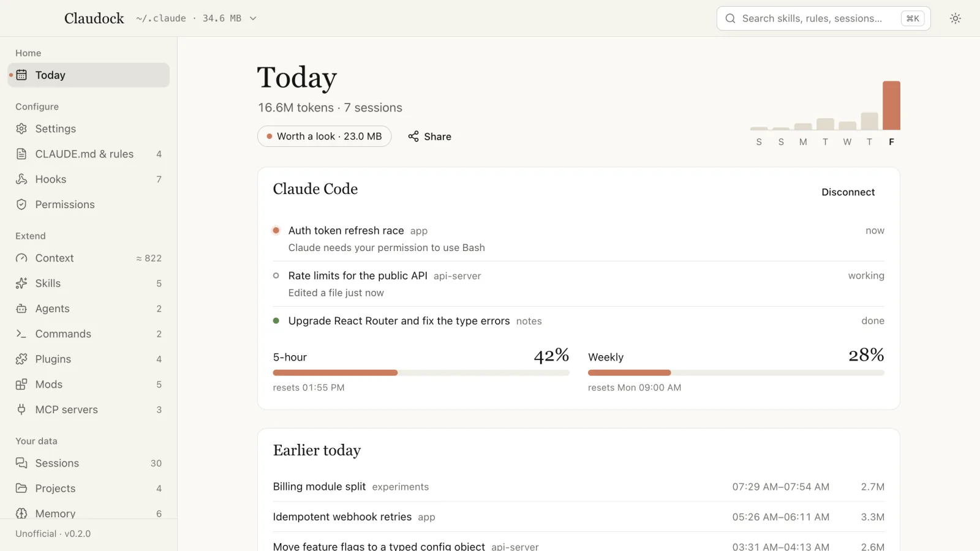The image size is (980, 551).
Task: Click the Hooks icon in sidebar
Action: 21,179
